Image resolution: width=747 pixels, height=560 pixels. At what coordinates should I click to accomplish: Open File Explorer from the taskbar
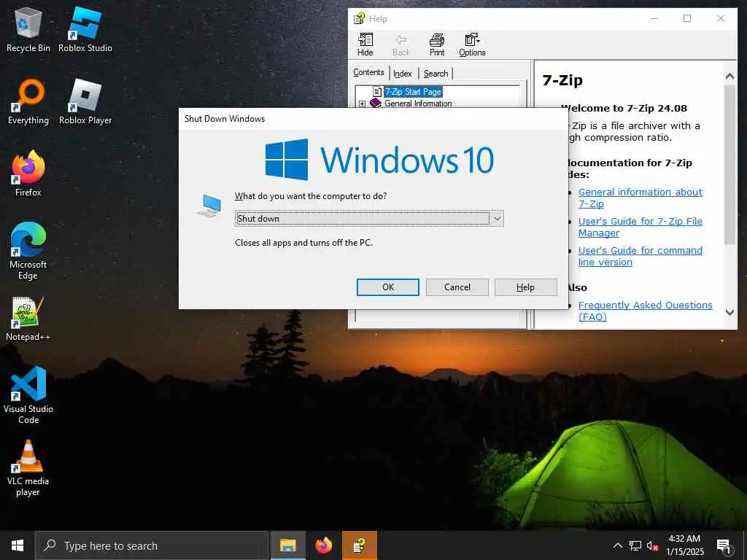point(287,545)
